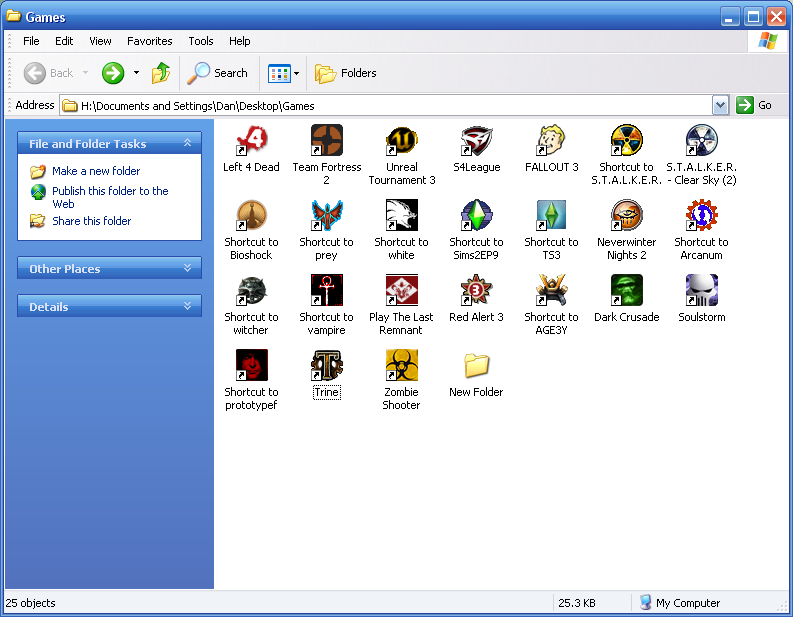Select the Team Fortress 2 icon
The width and height of the screenshot is (793, 617).
pos(326,141)
